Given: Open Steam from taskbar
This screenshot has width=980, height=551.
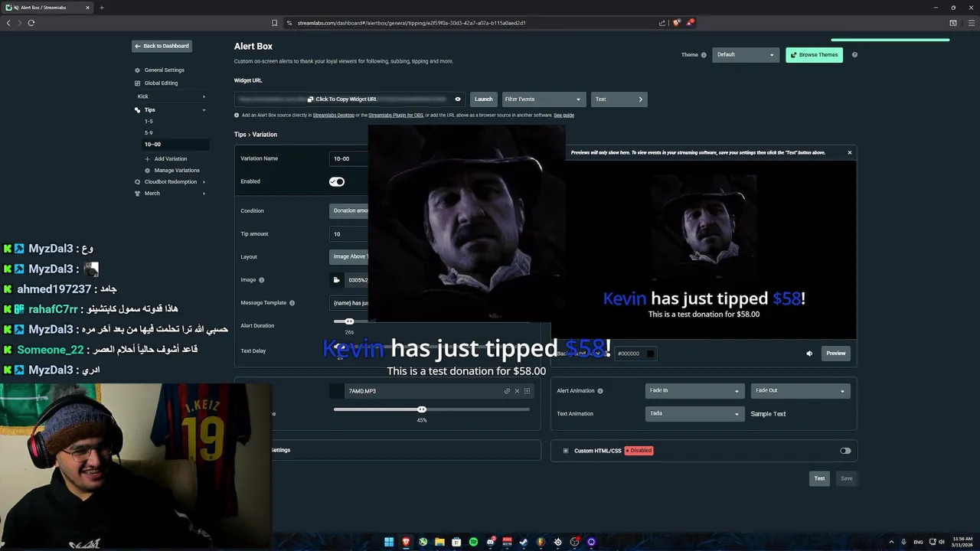Looking at the screenshot, I should 524,542.
